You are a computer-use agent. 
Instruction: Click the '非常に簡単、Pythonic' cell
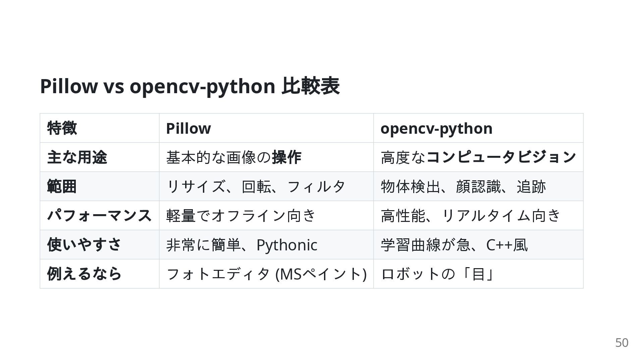pyautogui.click(x=241, y=245)
